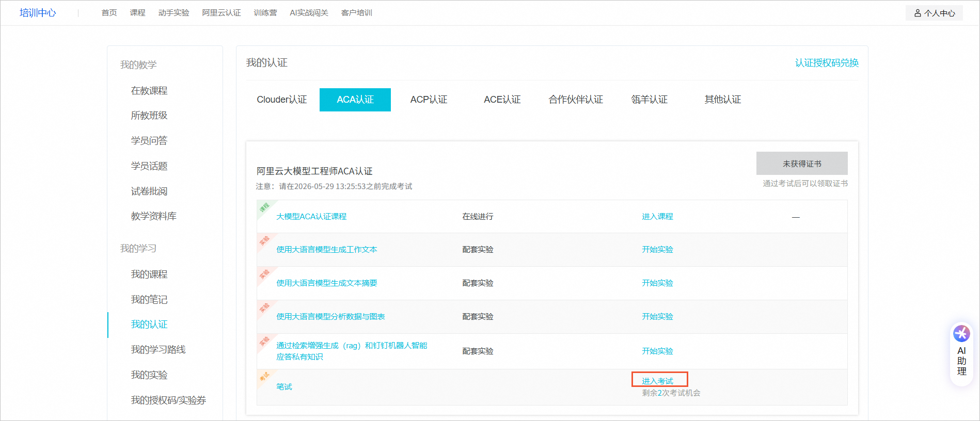The image size is (980, 421).
Task: Switch to the 其他认证 tab
Action: coord(722,100)
